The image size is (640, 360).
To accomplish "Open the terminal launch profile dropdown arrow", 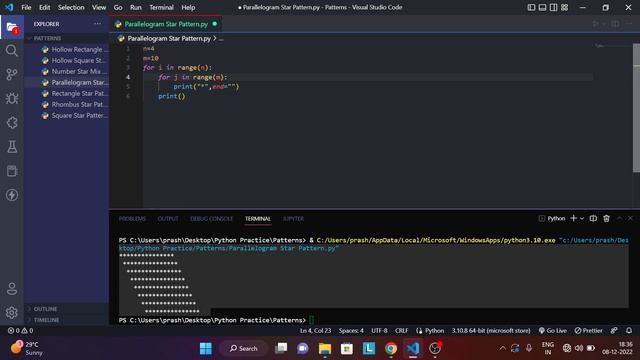I will [x=582, y=218].
